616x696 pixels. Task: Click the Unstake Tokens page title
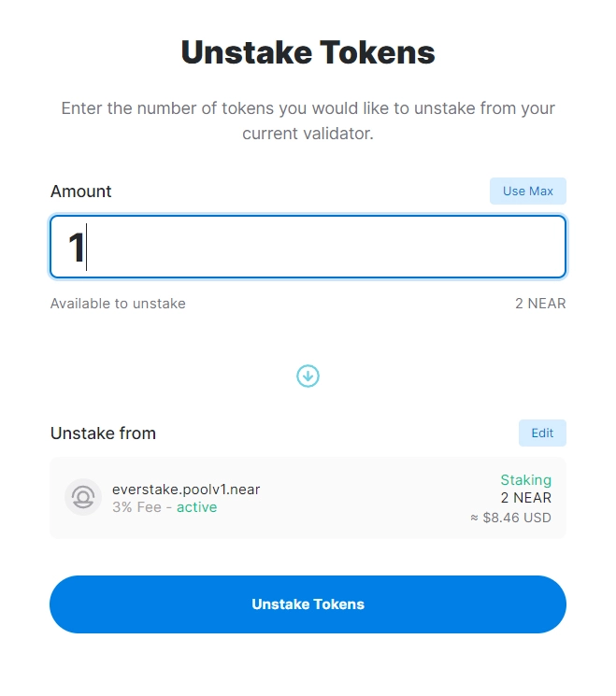pyautogui.click(x=308, y=52)
